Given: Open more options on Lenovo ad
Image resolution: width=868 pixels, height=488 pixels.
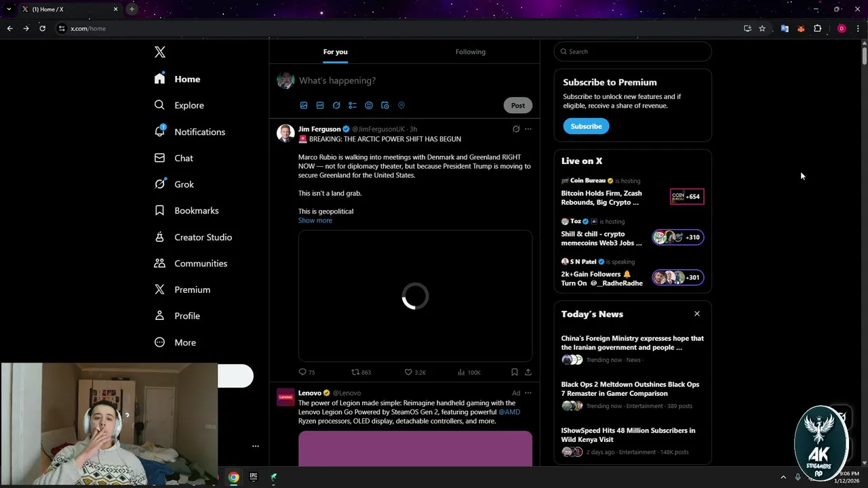Looking at the screenshot, I should (x=528, y=393).
